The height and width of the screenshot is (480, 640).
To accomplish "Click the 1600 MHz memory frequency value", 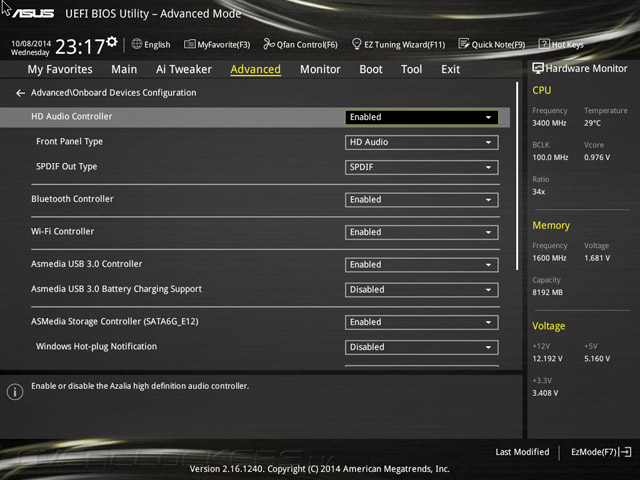I will [549, 258].
